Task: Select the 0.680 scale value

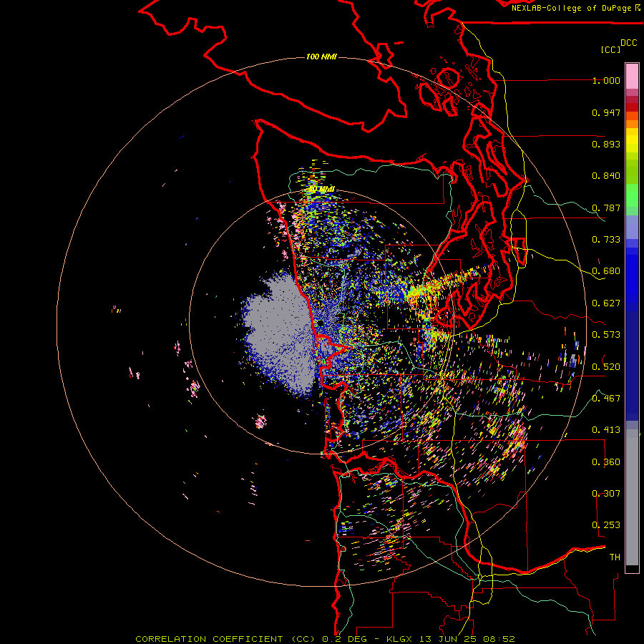Action: pos(606,271)
